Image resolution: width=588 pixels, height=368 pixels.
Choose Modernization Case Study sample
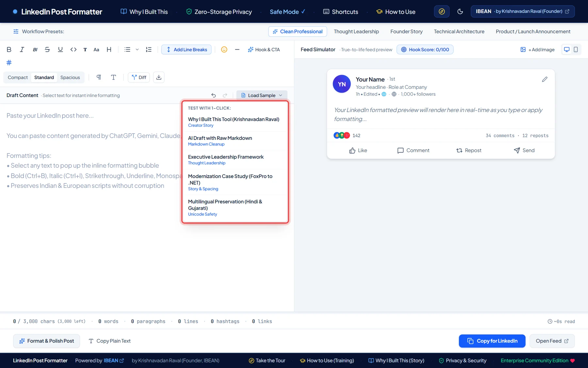coord(235,182)
